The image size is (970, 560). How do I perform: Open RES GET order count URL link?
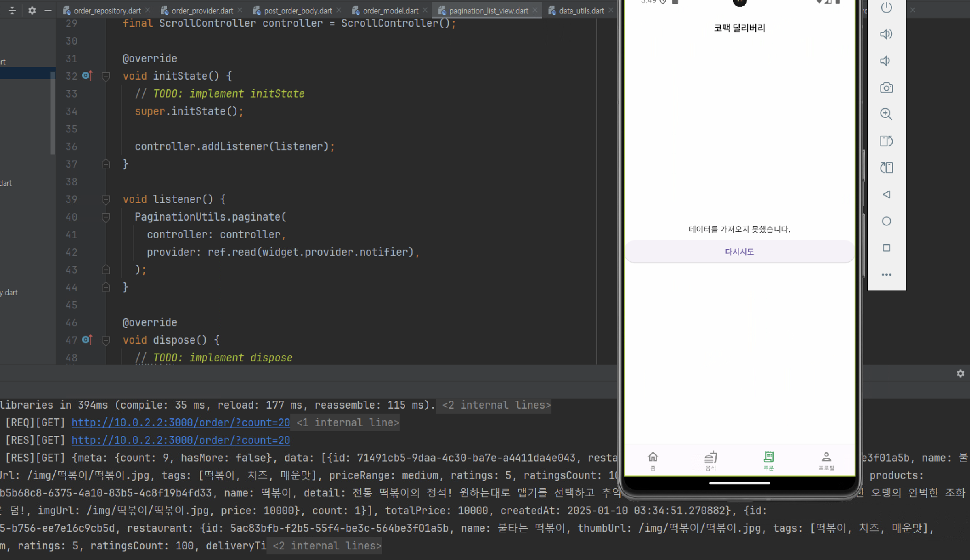click(181, 440)
